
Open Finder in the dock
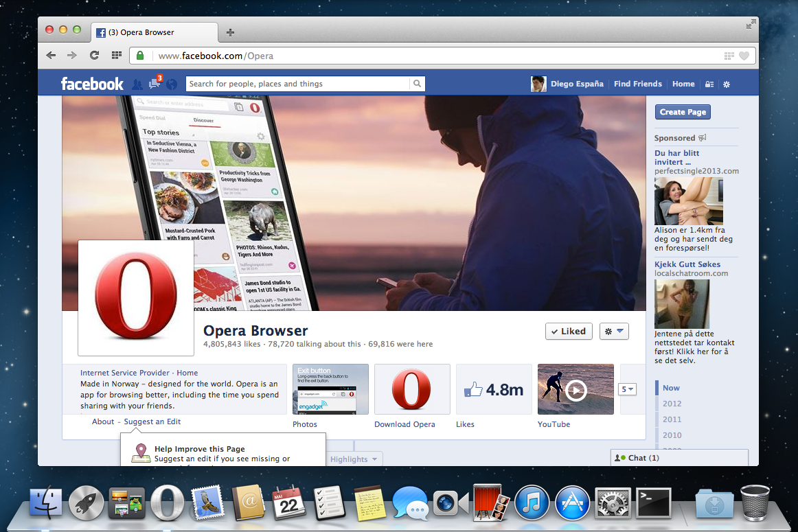point(46,503)
